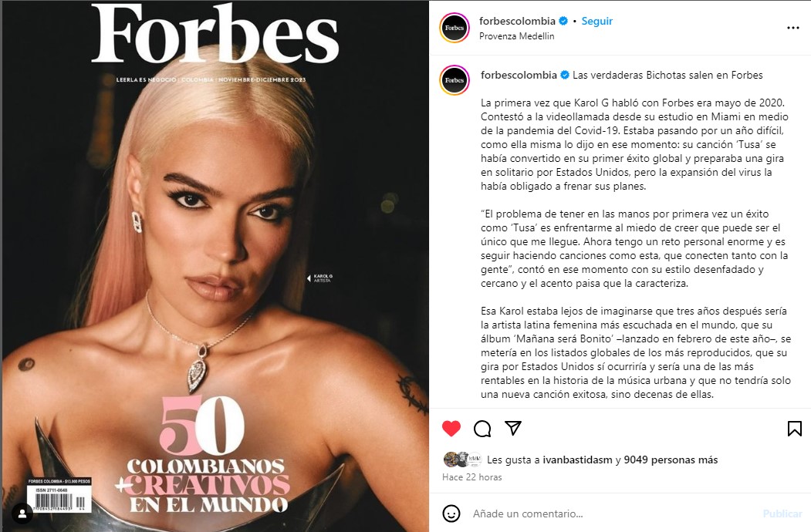
Task: Open comments via speech bubble icon
Action: point(482,429)
